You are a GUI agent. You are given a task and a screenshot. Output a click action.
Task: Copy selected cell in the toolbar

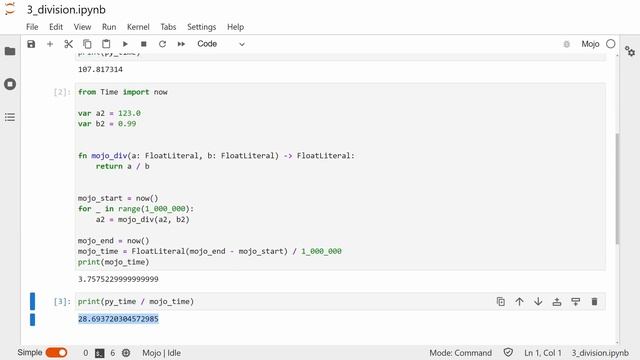[87, 44]
